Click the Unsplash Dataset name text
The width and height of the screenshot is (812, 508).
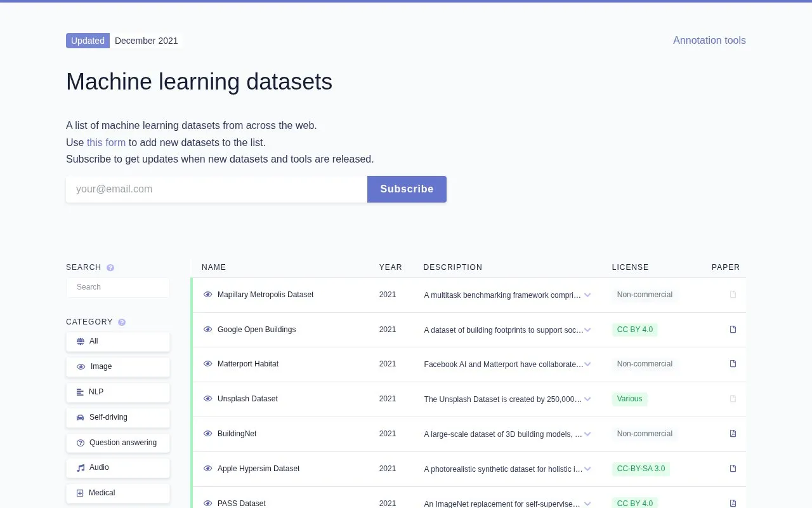[247, 399]
